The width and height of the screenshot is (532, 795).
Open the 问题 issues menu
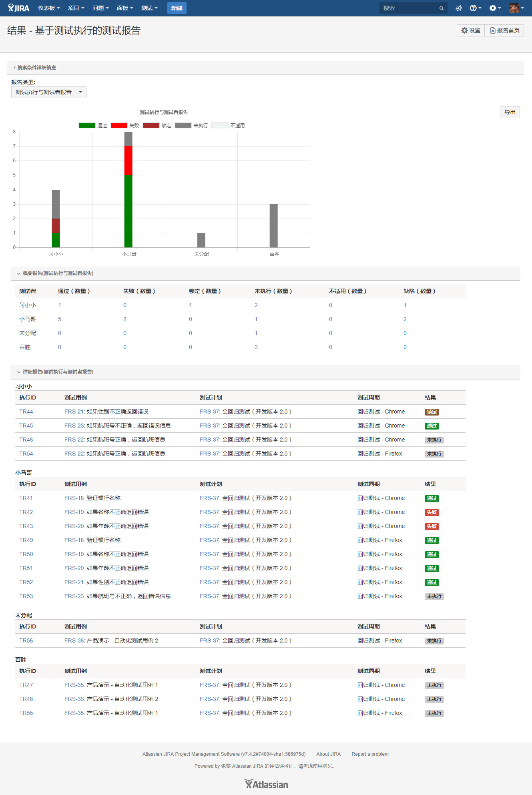coord(100,8)
